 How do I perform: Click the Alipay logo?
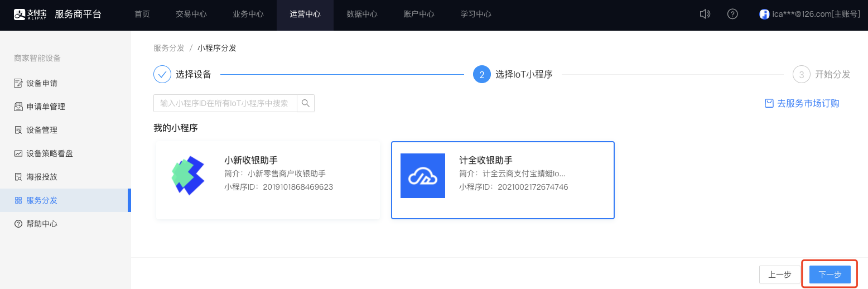(31, 14)
